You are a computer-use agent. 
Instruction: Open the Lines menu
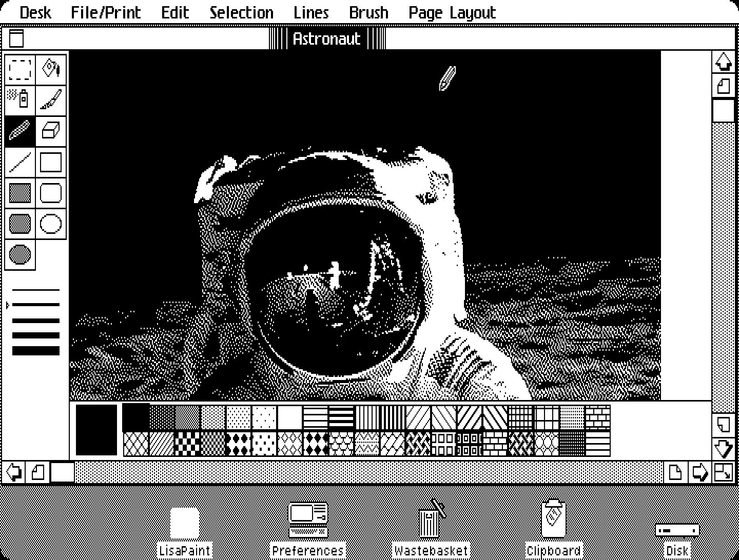click(311, 12)
